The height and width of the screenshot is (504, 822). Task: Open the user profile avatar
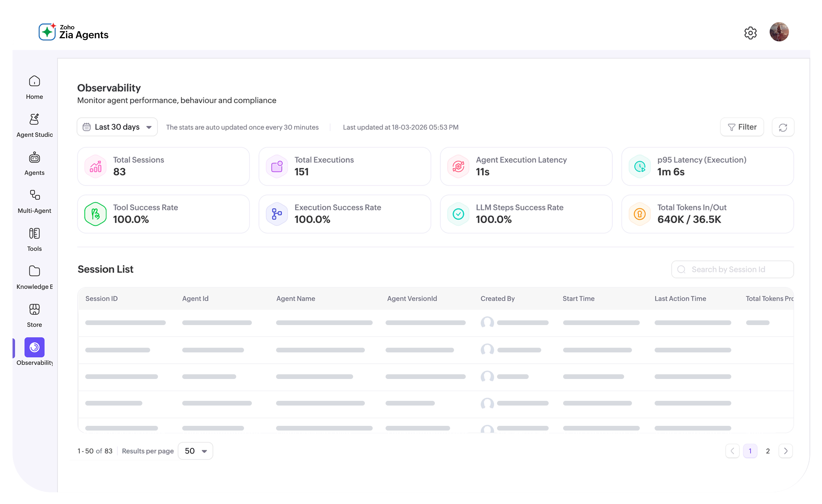tap(779, 32)
